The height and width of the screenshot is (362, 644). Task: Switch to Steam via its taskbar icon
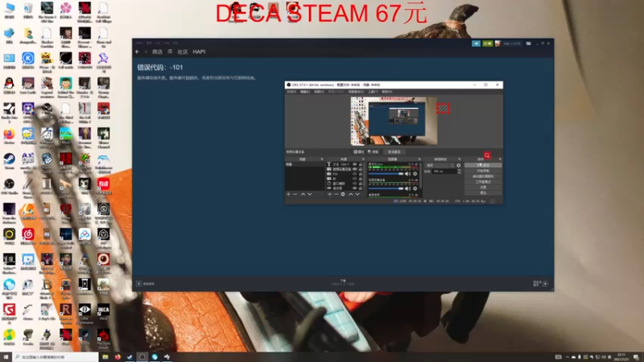pyautogui.click(x=130, y=357)
